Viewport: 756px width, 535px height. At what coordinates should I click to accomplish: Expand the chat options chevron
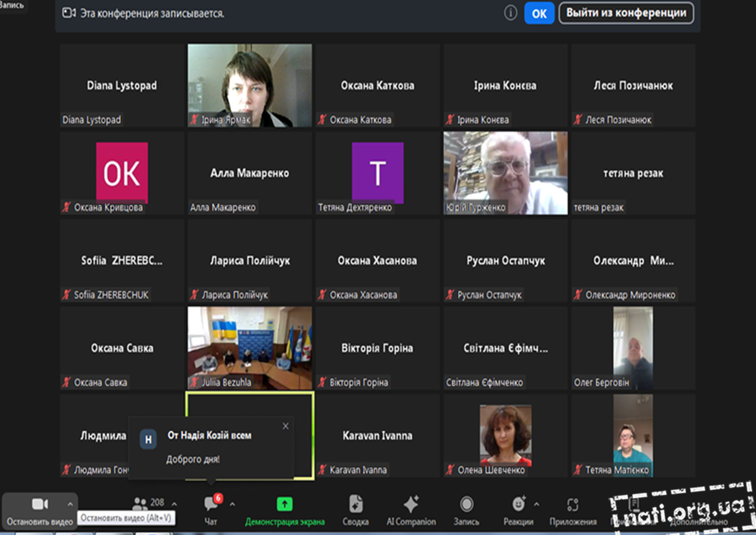click(x=232, y=504)
